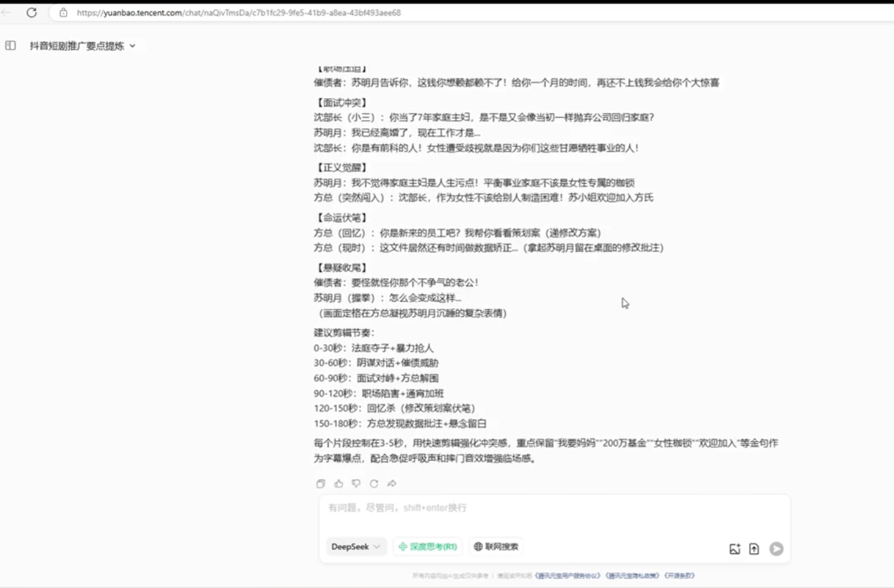Click the add image icon in input box
The image size is (894, 588).
pyautogui.click(x=734, y=549)
